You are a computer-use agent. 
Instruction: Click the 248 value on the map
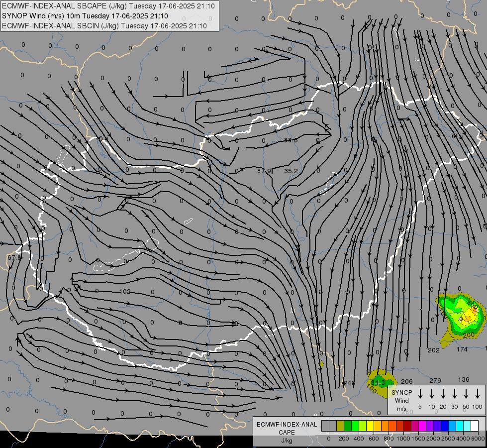(349, 383)
